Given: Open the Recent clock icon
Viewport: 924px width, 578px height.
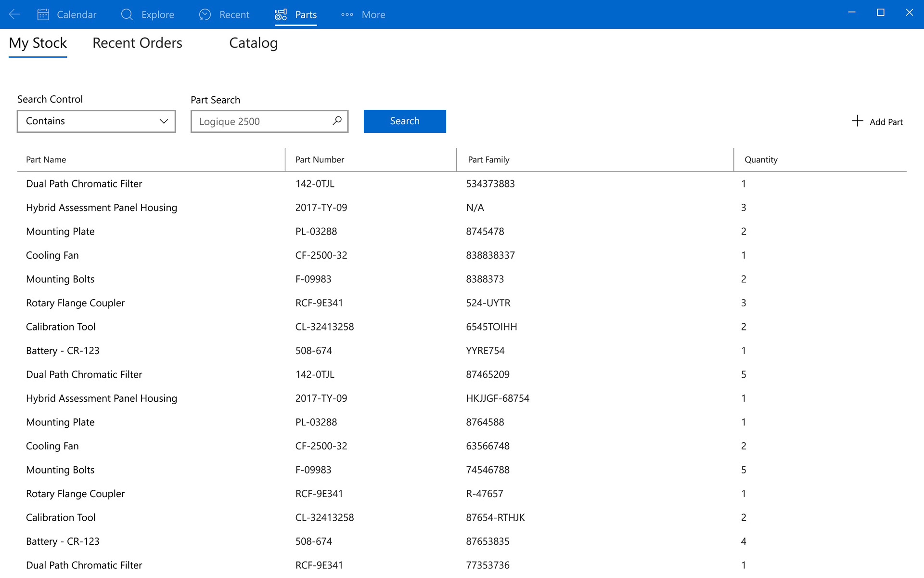Looking at the screenshot, I should pos(205,14).
